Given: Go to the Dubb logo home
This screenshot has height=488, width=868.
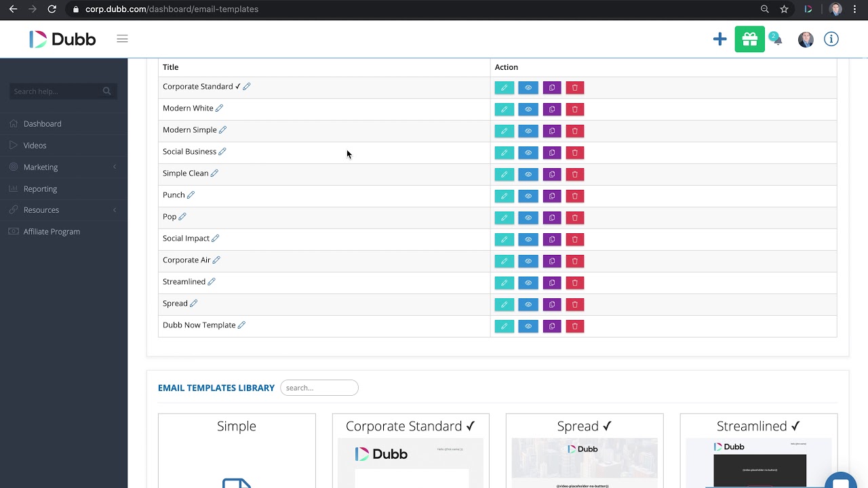Looking at the screenshot, I should pos(62,39).
